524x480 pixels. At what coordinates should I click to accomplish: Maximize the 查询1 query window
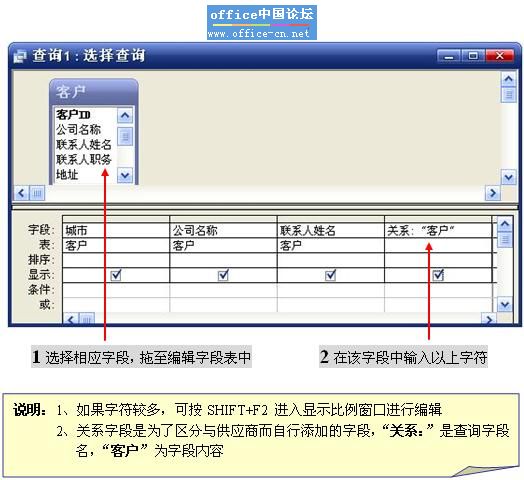(473, 55)
